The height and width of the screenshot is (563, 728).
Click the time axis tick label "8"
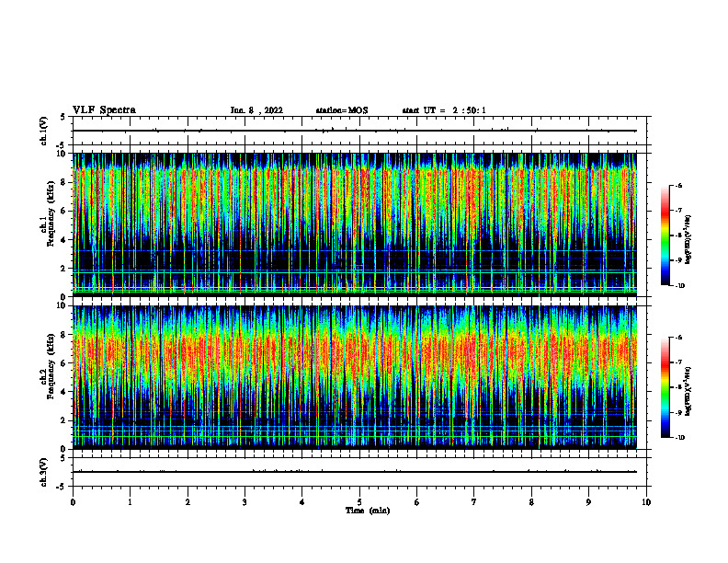point(531,502)
